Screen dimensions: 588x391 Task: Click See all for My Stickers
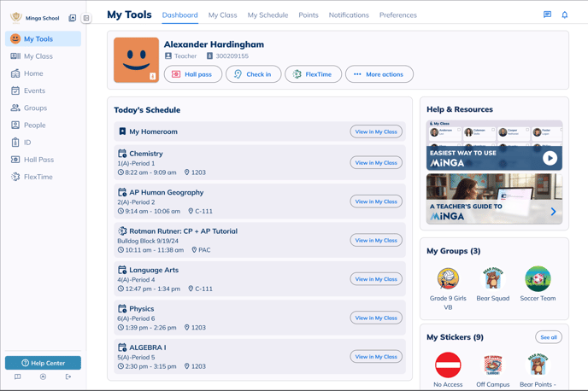click(548, 337)
